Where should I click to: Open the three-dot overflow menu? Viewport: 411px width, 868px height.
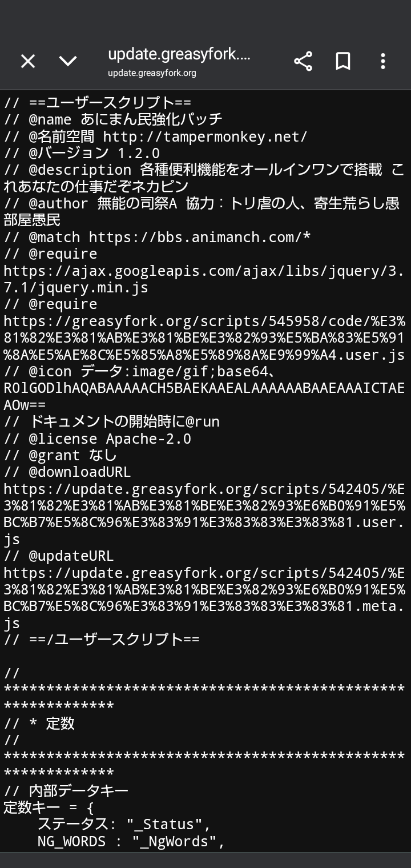click(383, 61)
